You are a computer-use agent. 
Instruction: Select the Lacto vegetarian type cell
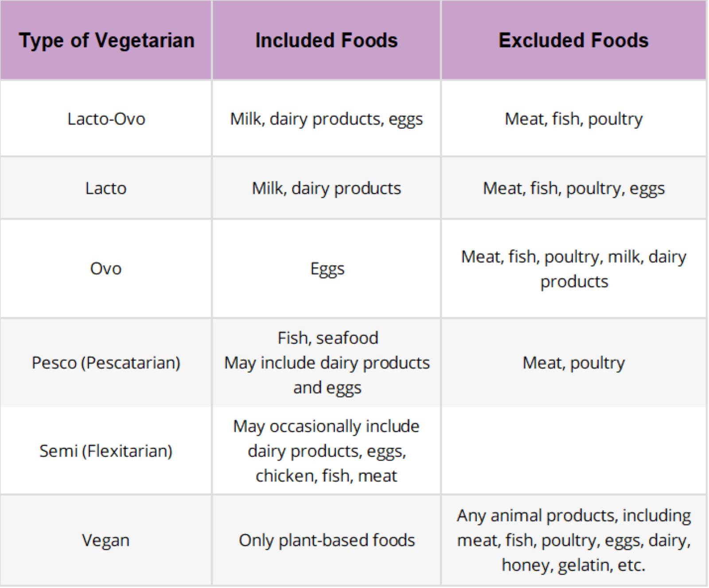coord(106,188)
